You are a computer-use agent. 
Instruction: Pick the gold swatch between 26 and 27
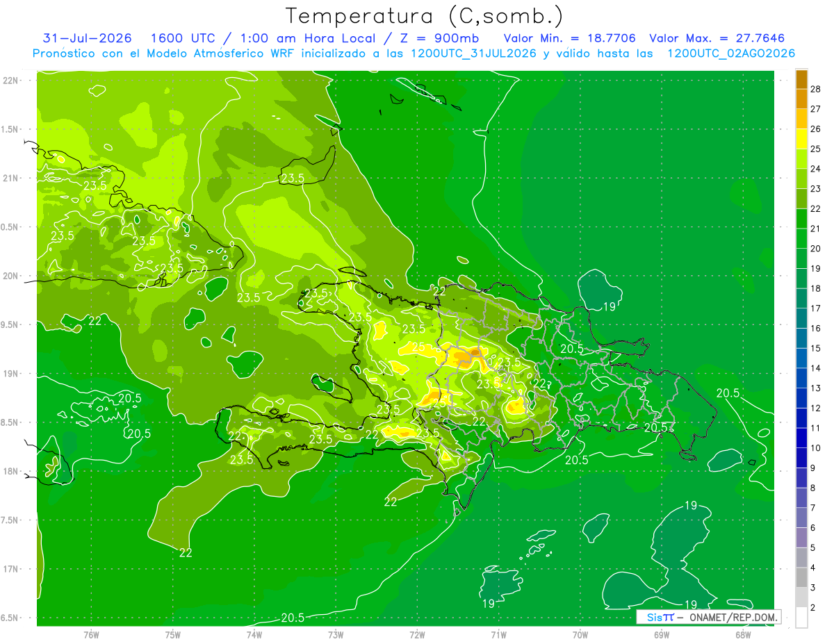tap(801, 119)
